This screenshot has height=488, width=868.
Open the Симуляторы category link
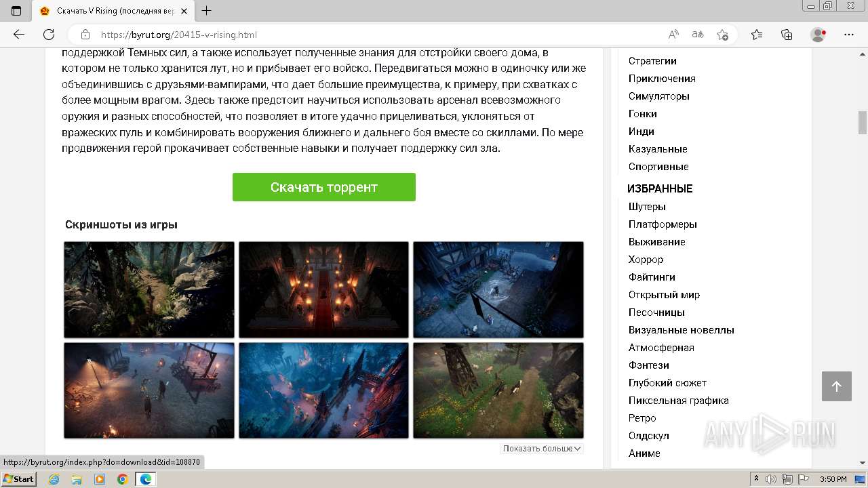tap(659, 96)
